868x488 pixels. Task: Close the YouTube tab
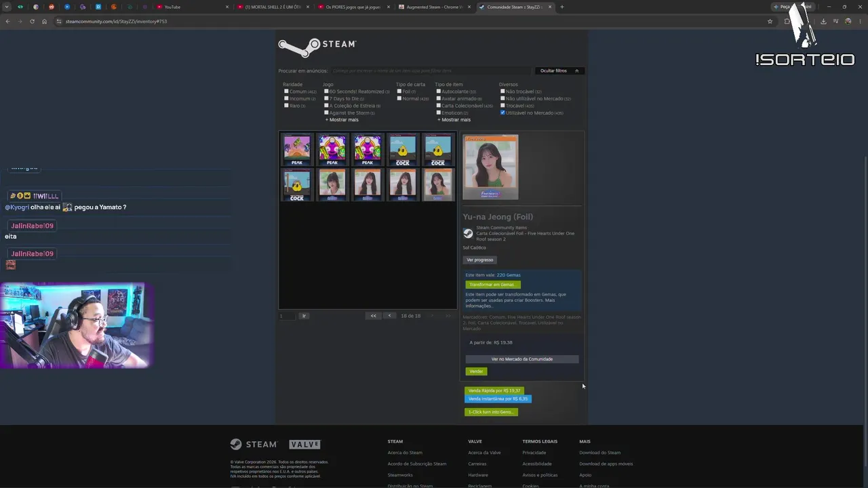tap(226, 7)
